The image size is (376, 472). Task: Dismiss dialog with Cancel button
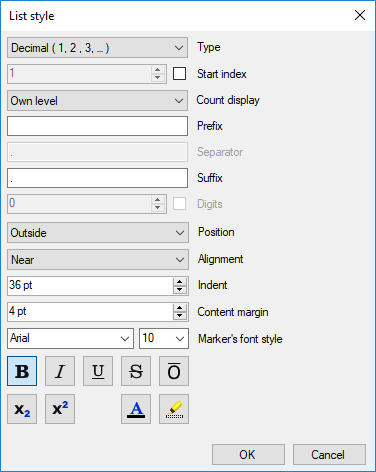point(329,454)
